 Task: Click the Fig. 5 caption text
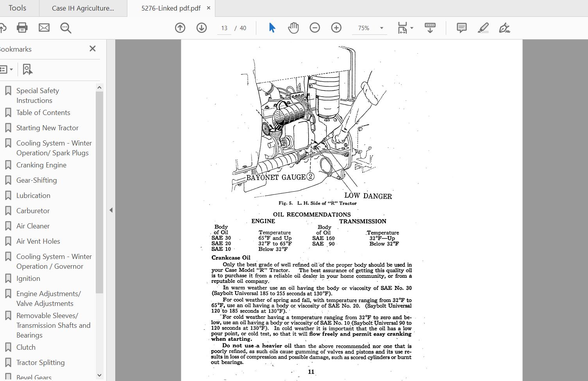(318, 203)
